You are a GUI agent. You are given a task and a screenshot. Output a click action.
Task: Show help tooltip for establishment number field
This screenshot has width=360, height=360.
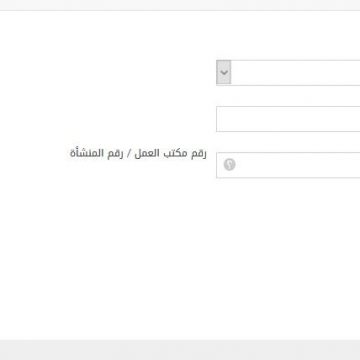229,165
